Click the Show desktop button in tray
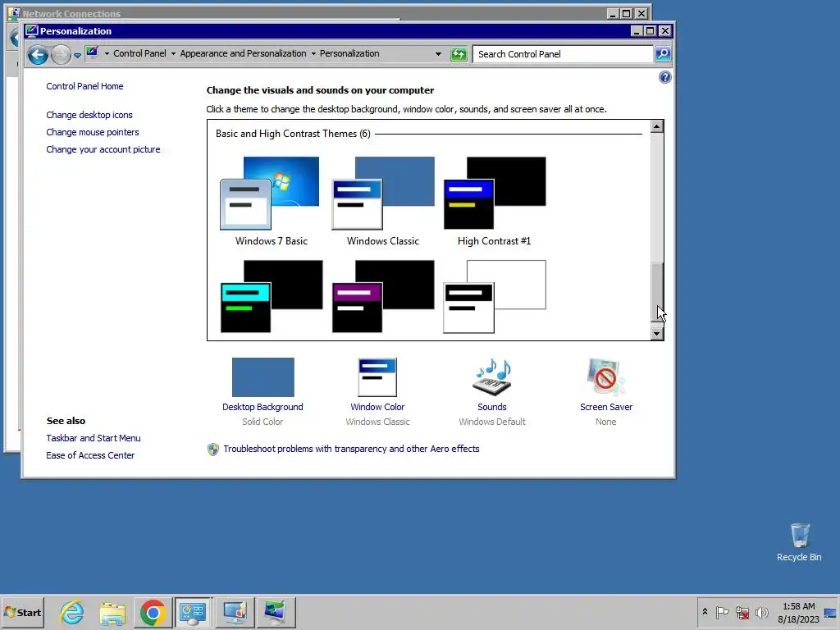This screenshot has width=840, height=630. pyautogui.click(x=831, y=612)
